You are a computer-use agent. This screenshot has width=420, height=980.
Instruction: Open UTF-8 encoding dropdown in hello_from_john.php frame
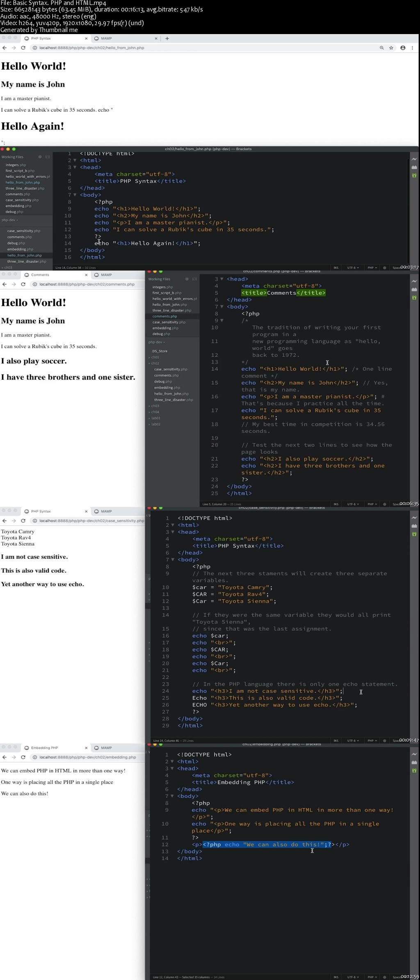(x=353, y=268)
